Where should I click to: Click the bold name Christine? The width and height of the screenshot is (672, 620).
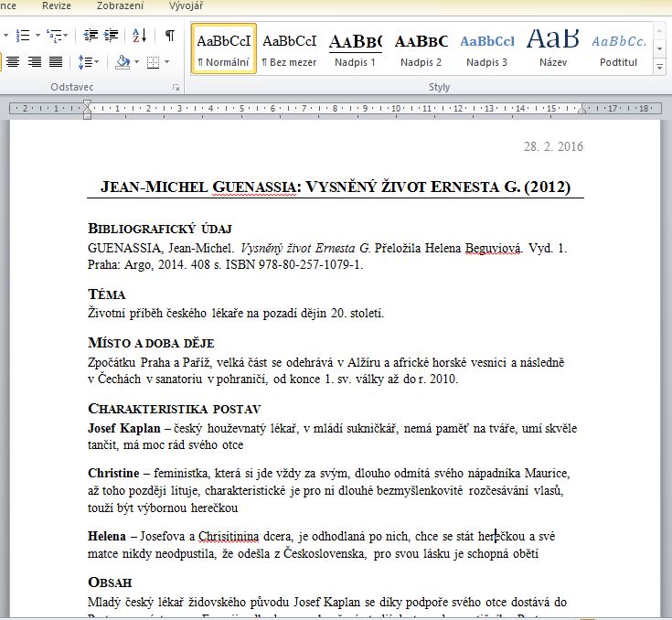113,474
